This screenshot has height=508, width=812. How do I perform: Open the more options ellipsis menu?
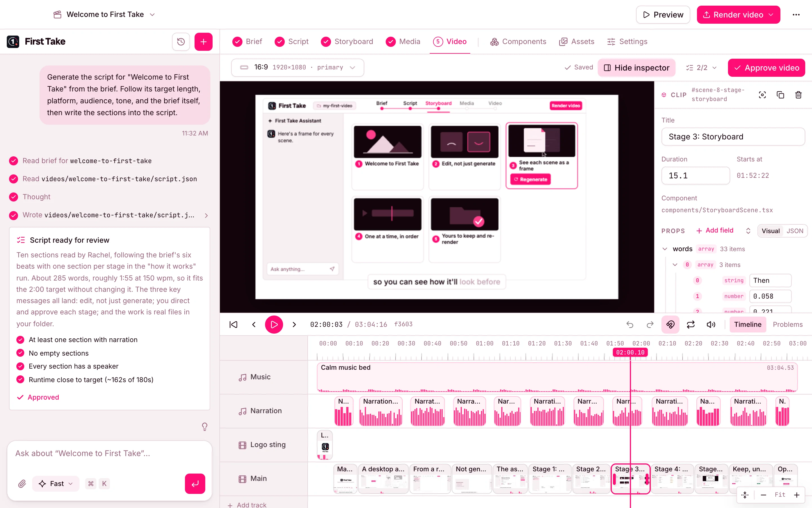click(796, 15)
